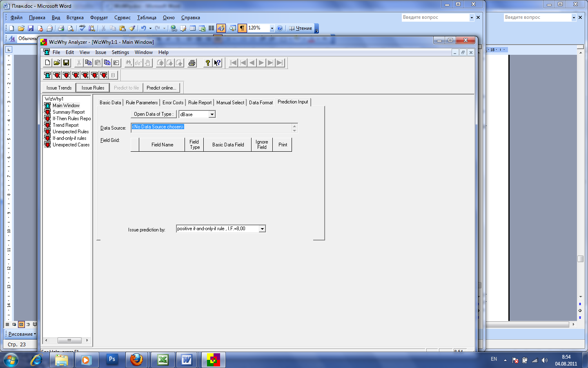Image resolution: width=588 pixels, height=368 pixels.
Task: Open the WizWhy Settings menu
Action: point(120,52)
